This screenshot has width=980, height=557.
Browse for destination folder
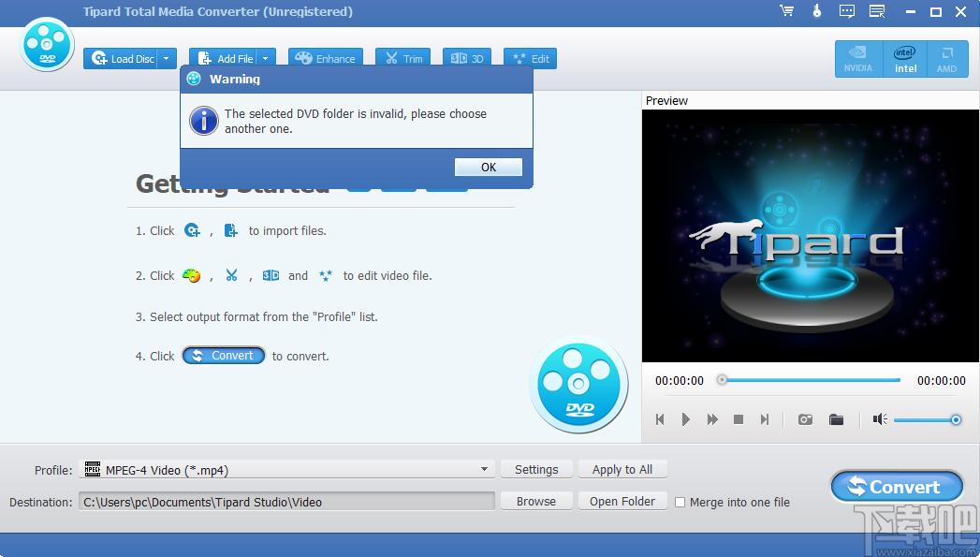(x=536, y=502)
